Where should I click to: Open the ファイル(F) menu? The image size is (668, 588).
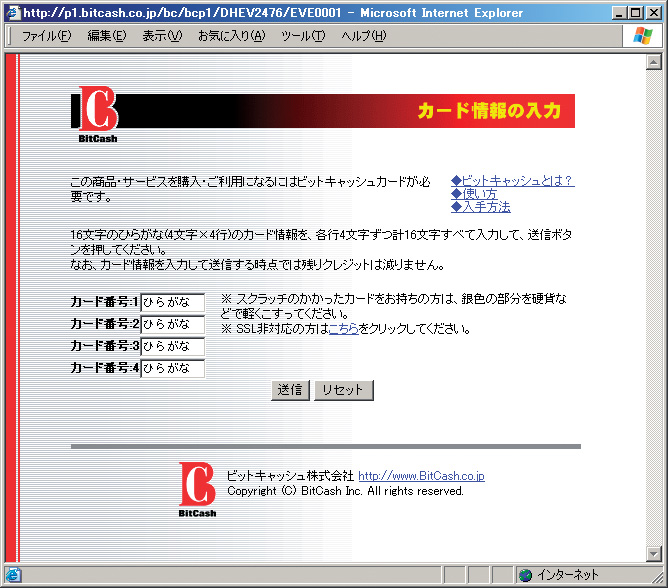(x=46, y=36)
